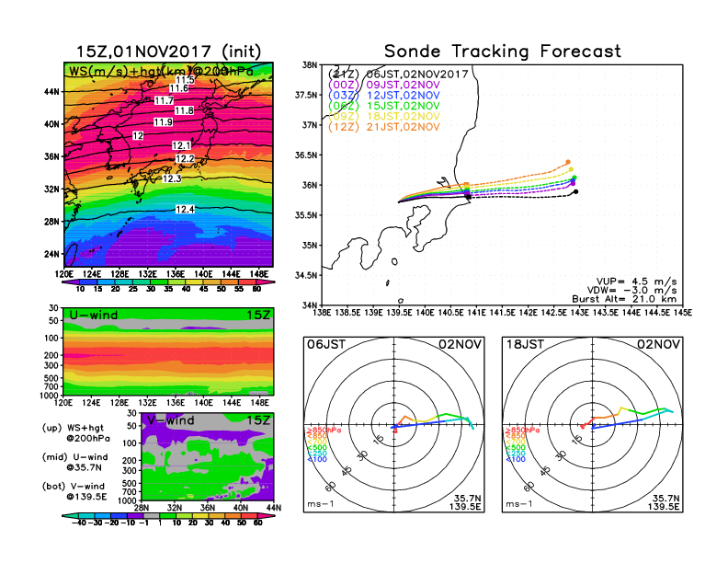Click the "(up) WS+hgt @200hPa" description
Viewport: 728px width, 563px height.
point(75,433)
